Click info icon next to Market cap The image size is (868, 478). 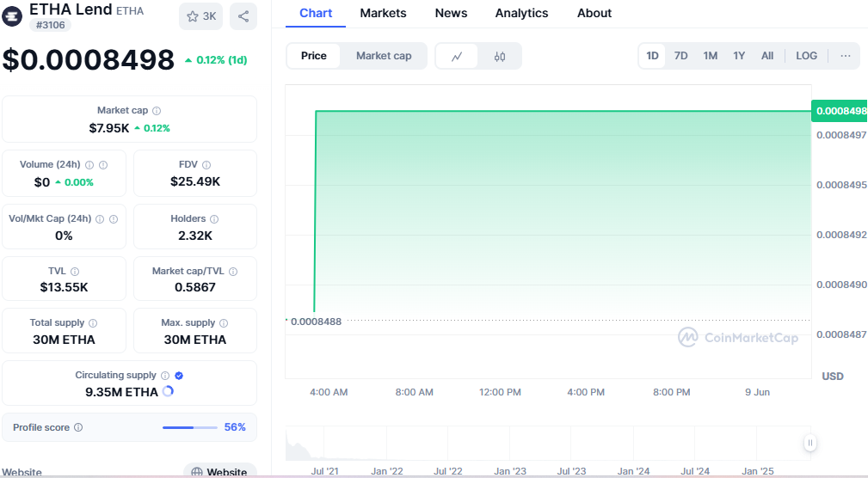[x=157, y=111]
